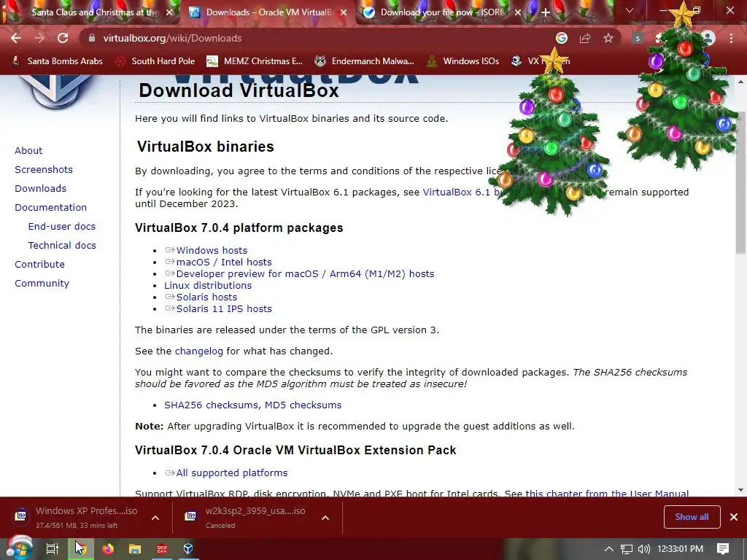Open the Screenshots sidebar link
The height and width of the screenshot is (560, 747).
point(44,169)
